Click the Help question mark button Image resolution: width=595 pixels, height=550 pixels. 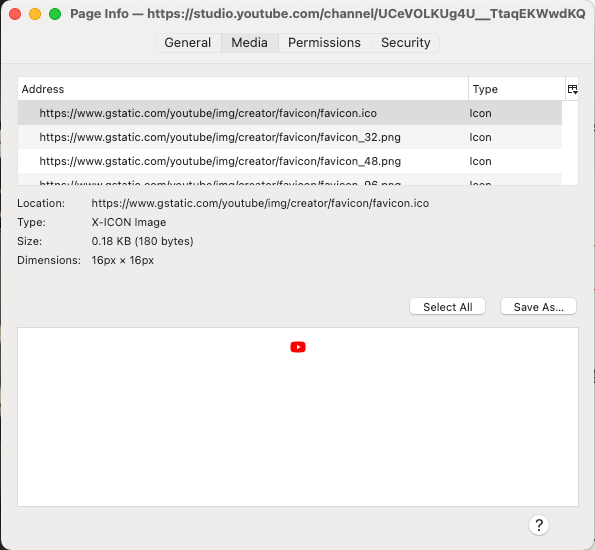[x=538, y=525]
